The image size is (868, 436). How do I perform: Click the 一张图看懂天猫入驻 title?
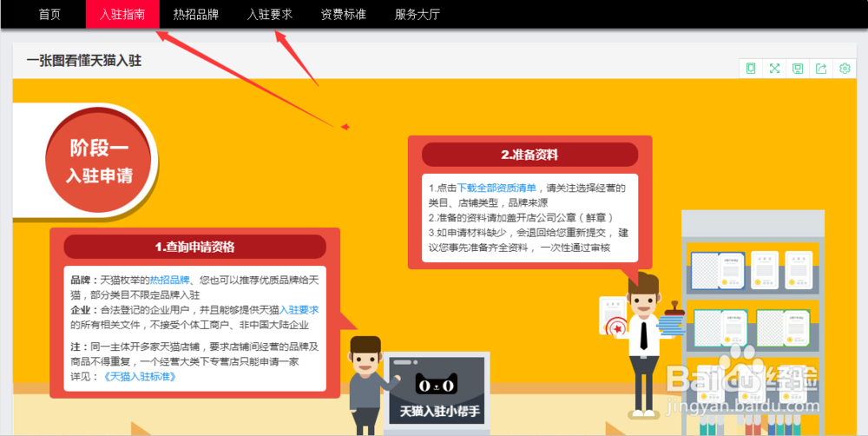click(x=84, y=61)
